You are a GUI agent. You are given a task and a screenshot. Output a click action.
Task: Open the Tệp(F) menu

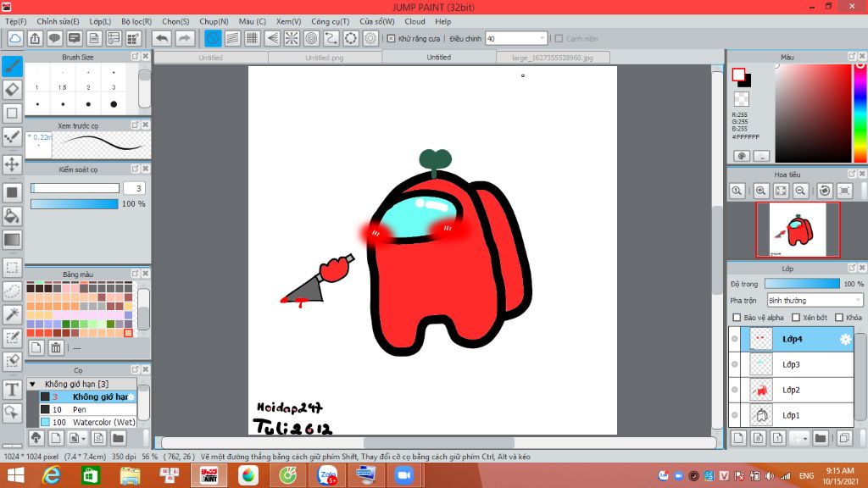[x=15, y=21]
